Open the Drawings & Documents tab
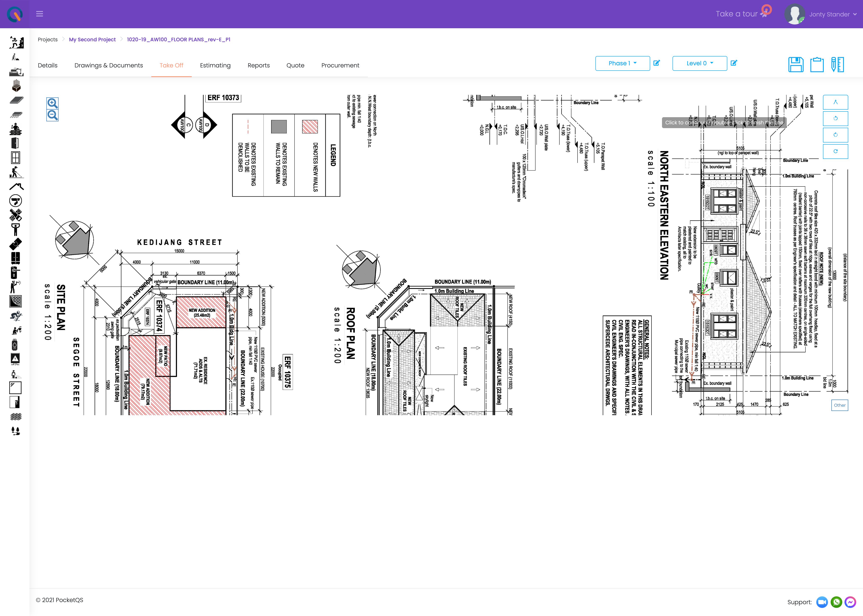The width and height of the screenshot is (863, 616). click(x=109, y=65)
